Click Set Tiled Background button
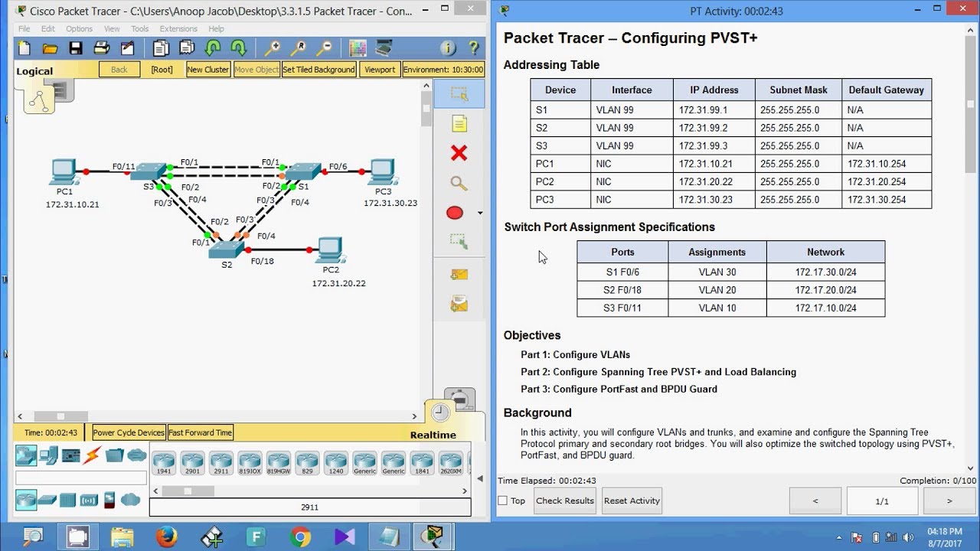The image size is (980, 551). [x=318, y=69]
